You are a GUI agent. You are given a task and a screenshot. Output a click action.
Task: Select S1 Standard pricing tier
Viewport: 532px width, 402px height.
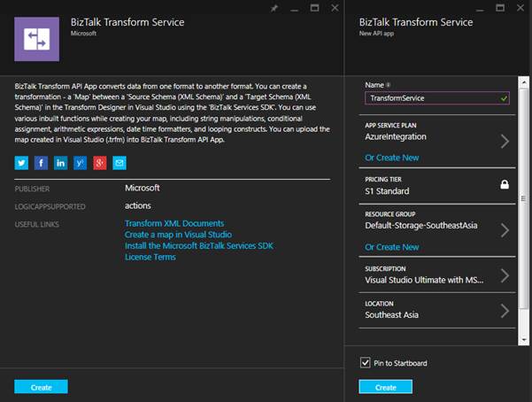coord(387,191)
